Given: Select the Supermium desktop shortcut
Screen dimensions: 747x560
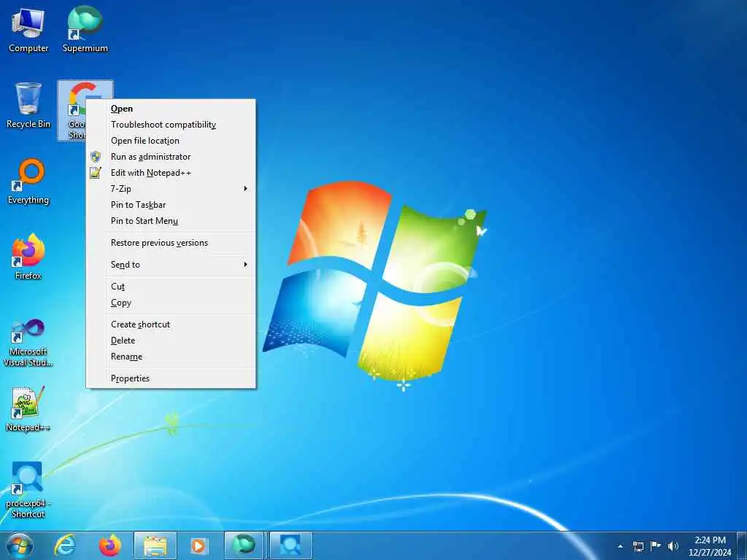Looking at the screenshot, I should [x=85, y=30].
